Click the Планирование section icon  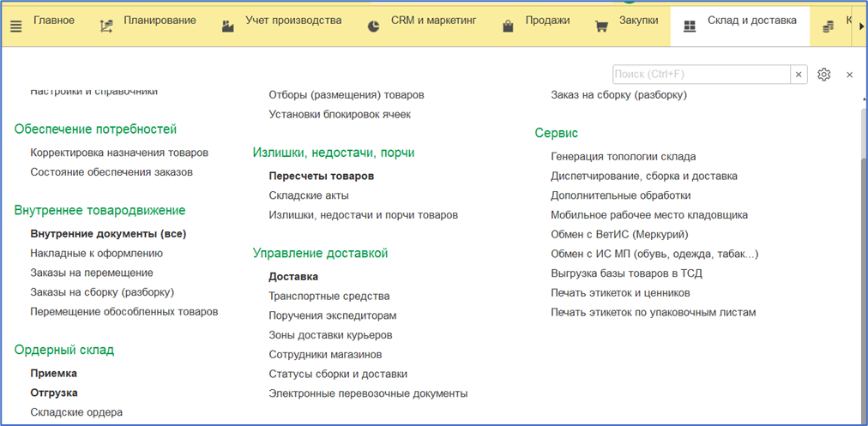[x=106, y=27]
